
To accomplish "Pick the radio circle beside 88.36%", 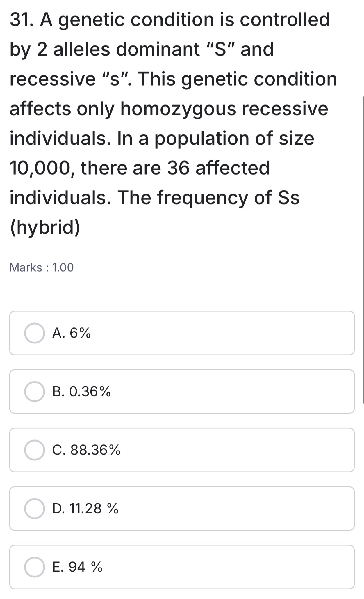I will point(35,450).
